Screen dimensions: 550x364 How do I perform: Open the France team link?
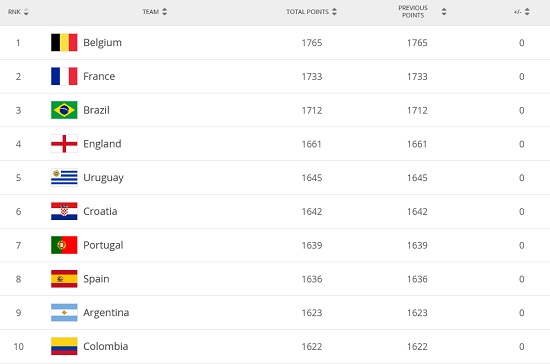[99, 76]
